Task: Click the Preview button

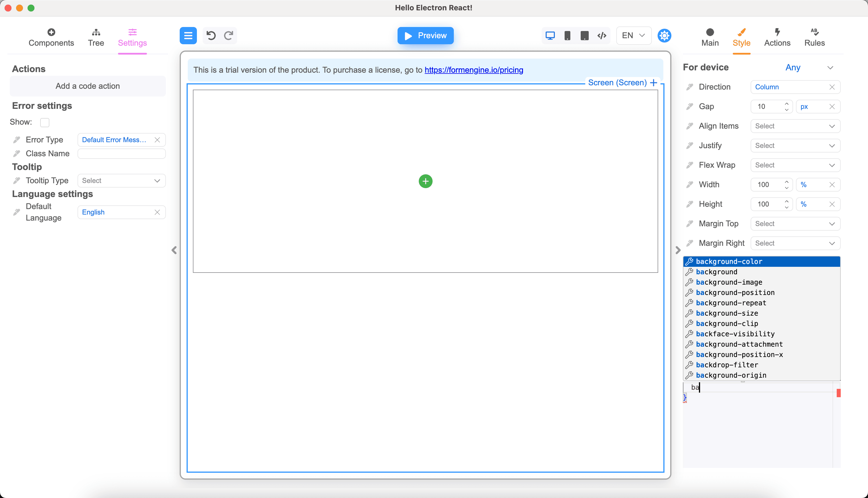Action: tap(425, 35)
